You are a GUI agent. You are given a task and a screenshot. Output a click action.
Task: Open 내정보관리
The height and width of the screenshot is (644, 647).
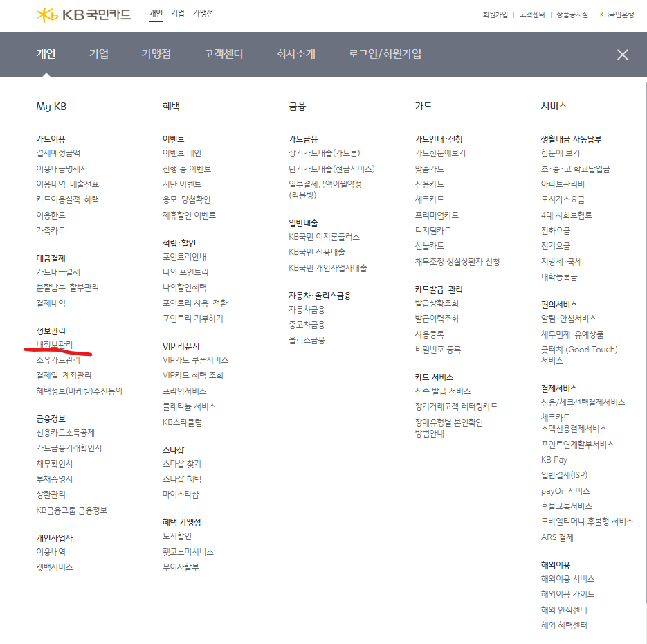click(55, 344)
